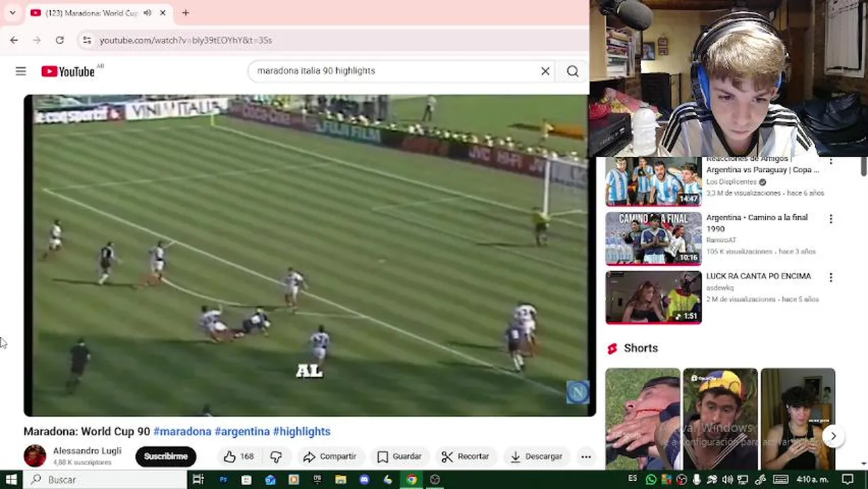Open the touch keyboard tray icon
The image size is (868, 489).
tap(780, 479)
